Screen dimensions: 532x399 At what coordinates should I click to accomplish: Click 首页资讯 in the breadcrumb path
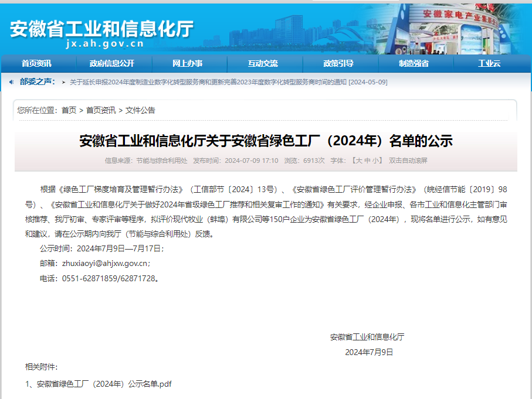point(101,110)
